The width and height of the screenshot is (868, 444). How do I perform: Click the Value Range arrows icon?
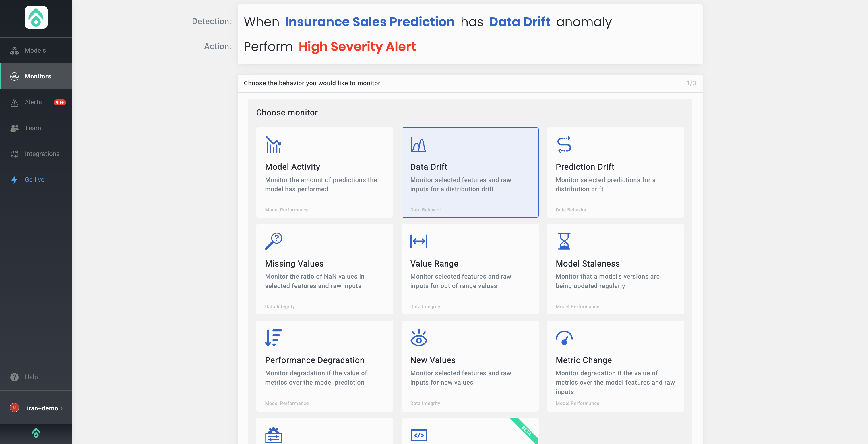[x=418, y=241]
